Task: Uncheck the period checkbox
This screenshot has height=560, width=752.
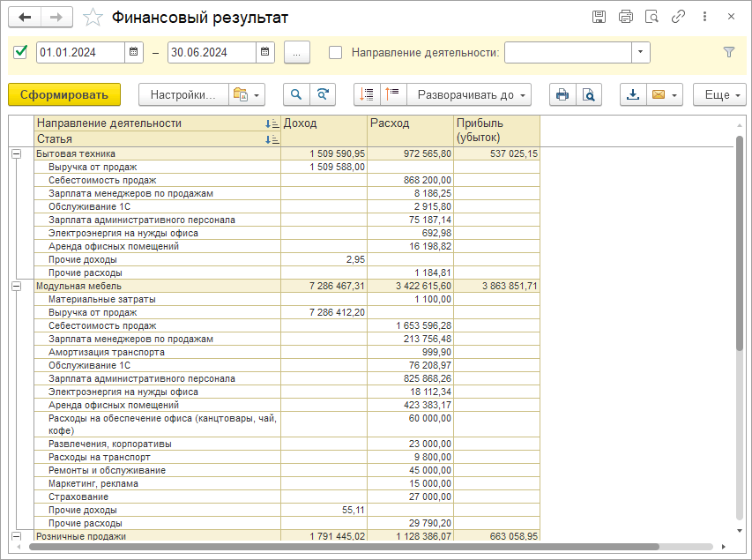Action: pyautogui.click(x=21, y=52)
